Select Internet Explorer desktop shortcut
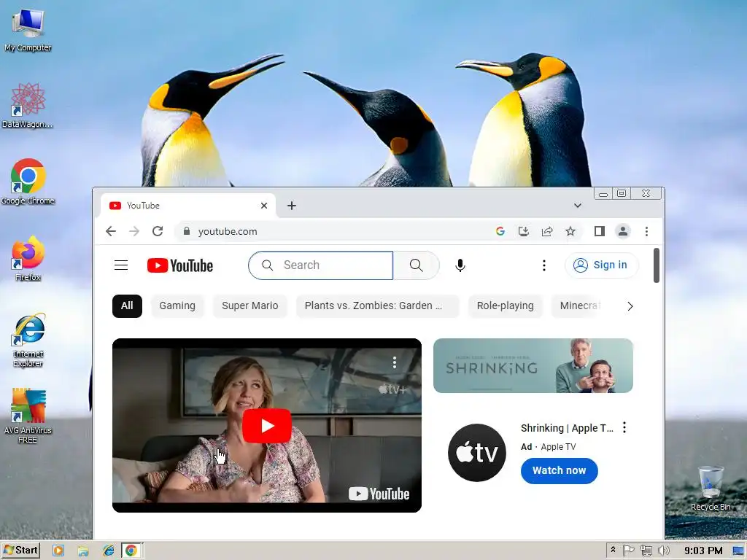This screenshot has width=747, height=560. 28,340
